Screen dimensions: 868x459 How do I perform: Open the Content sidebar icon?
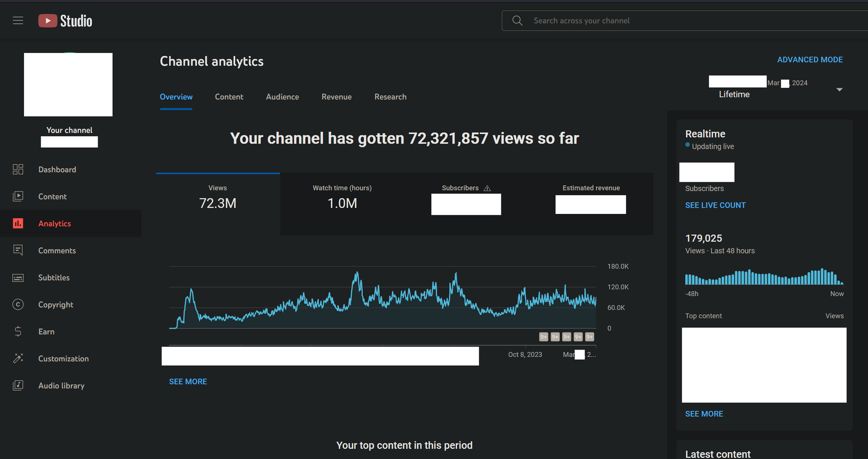(18, 196)
